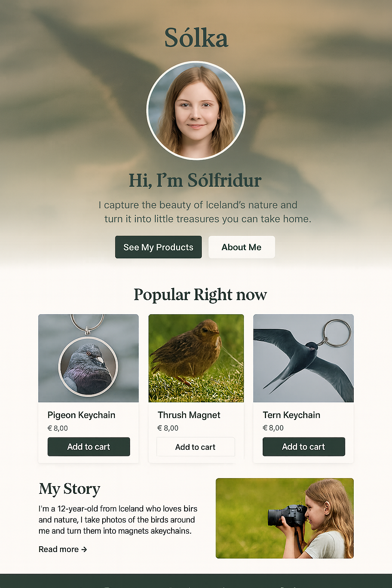Open Sólfridur's circular profile photo

pyautogui.click(x=196, y=110)
